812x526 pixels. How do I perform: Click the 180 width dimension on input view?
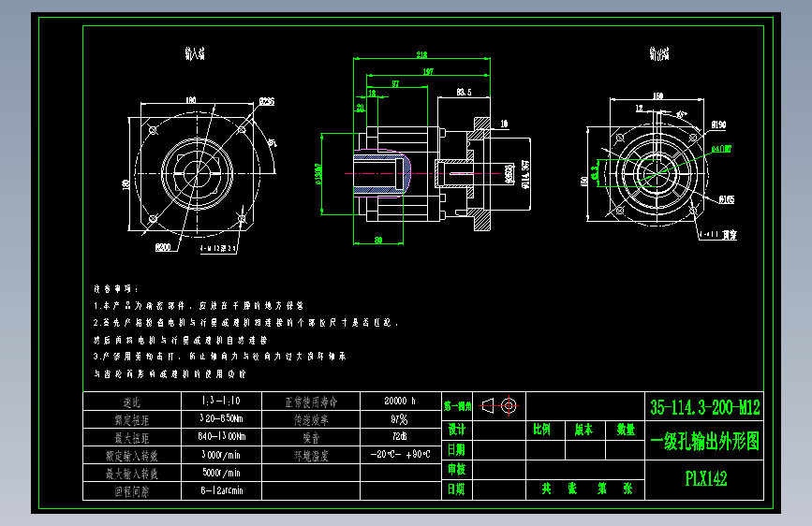click(190, 100)
